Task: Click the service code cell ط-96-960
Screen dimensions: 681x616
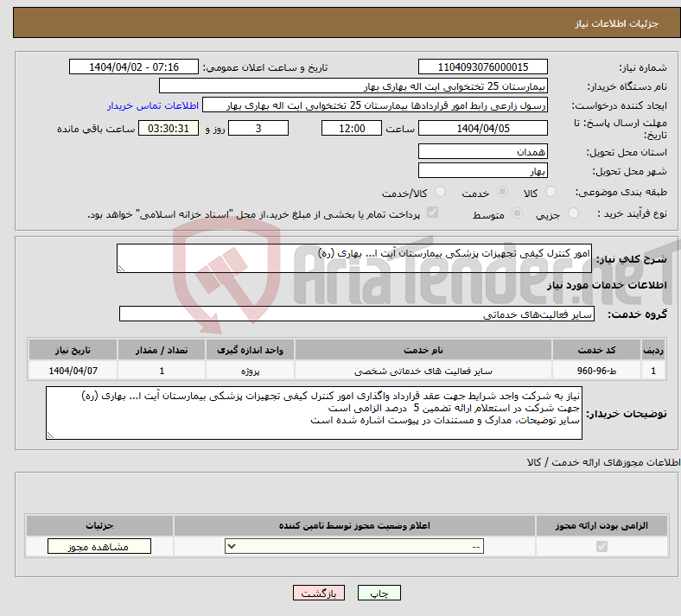Action: [x=597, y=371]
